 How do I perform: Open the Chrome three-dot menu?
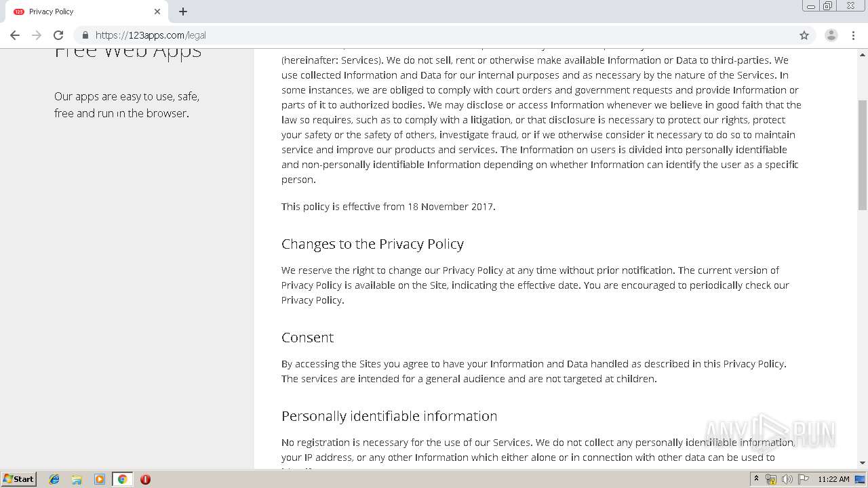pos(853,35)
